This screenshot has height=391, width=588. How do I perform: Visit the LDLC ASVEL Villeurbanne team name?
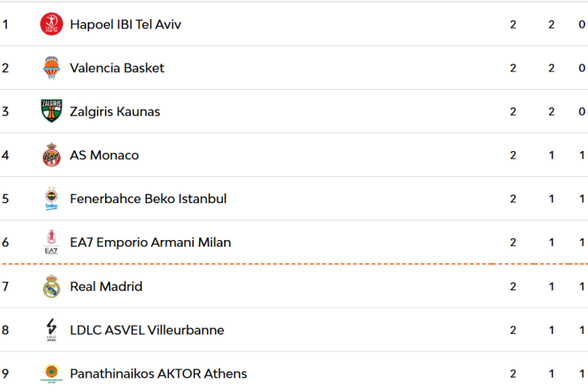coord(147,330)
